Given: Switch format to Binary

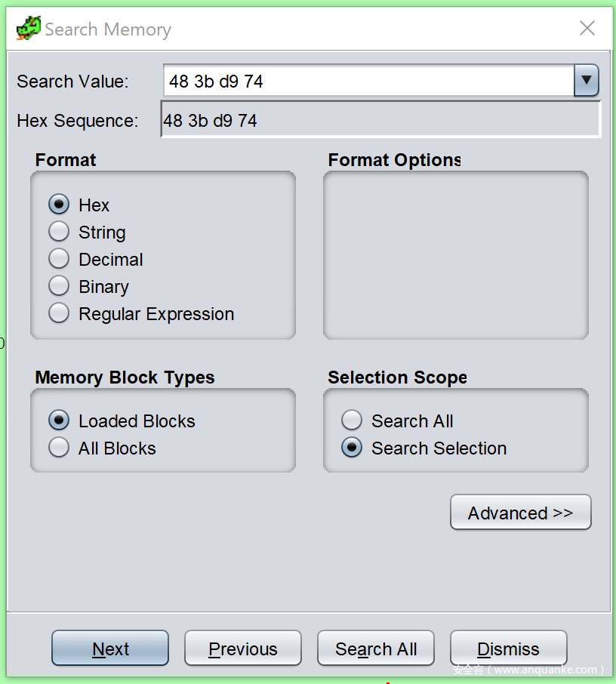Looking at the screenshot, I should 59,286.
